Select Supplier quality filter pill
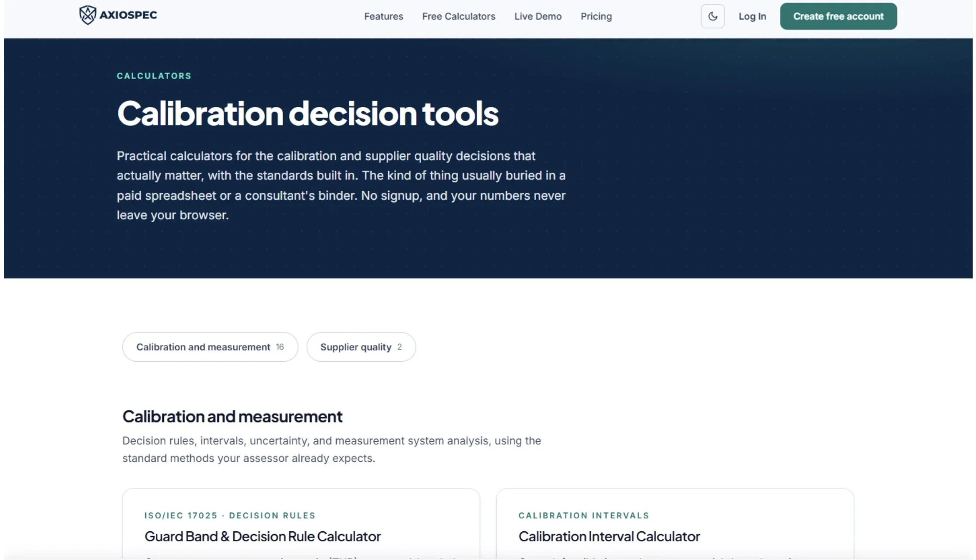 [x=361, y=347]
